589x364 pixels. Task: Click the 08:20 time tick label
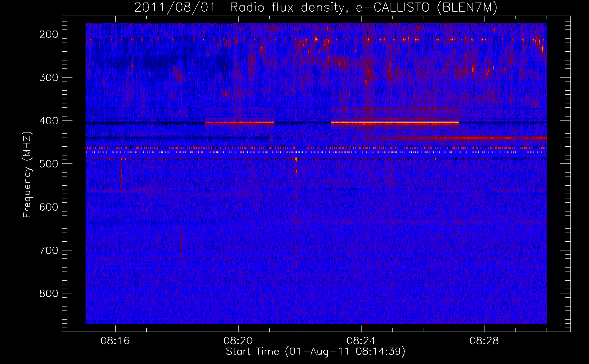tap(238, 341)
